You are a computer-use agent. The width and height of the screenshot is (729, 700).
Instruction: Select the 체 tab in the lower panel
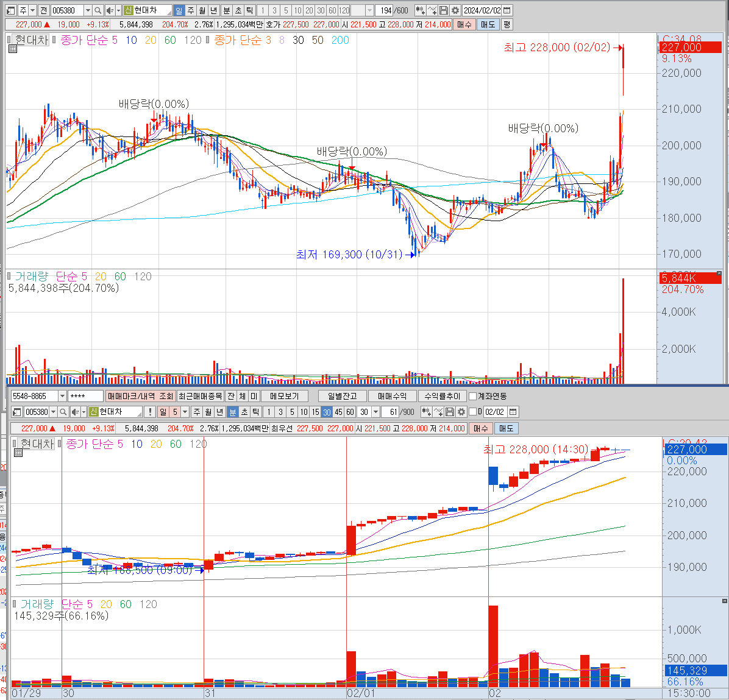(x=242, y=396)
